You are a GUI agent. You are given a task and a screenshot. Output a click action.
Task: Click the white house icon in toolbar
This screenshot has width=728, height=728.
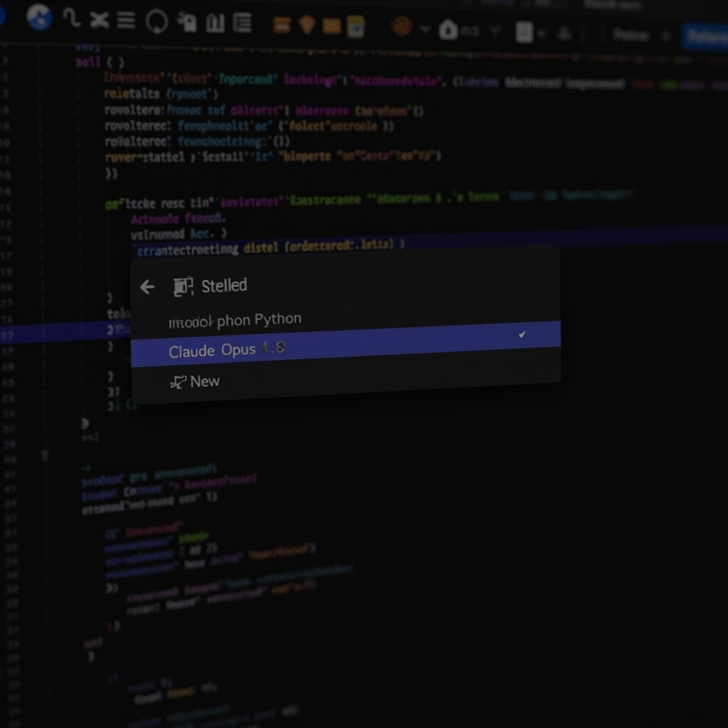tap(448, 29)
